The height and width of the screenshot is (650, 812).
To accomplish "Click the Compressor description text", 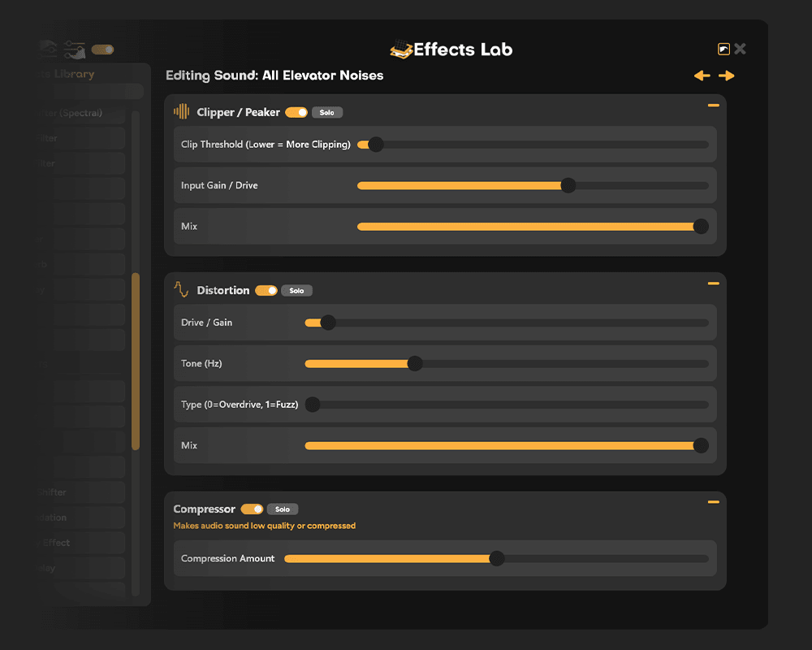I will point(264,526).
